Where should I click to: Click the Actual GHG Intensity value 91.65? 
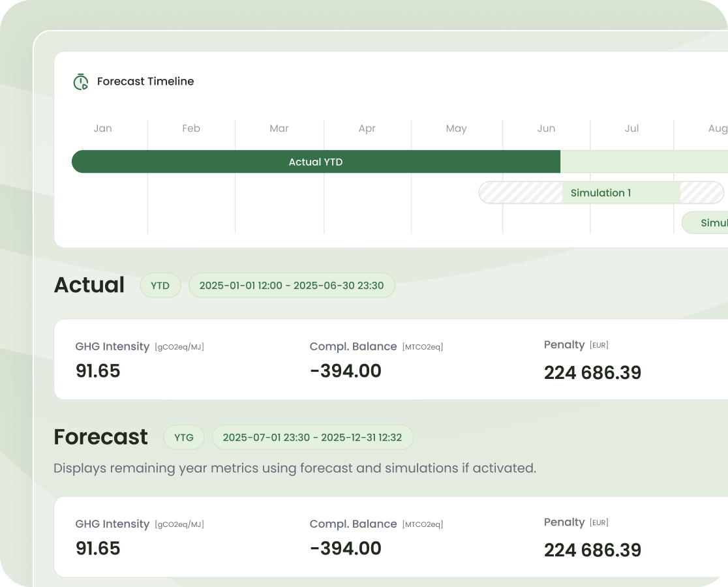pos(99,371)
